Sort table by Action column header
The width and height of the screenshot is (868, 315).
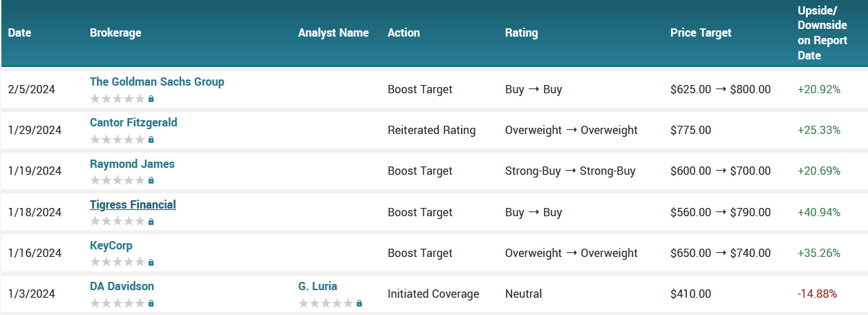point(404,32)
